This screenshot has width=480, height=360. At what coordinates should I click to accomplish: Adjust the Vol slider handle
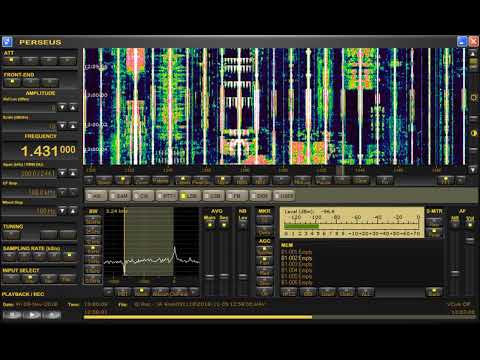(x=469, y=240)
